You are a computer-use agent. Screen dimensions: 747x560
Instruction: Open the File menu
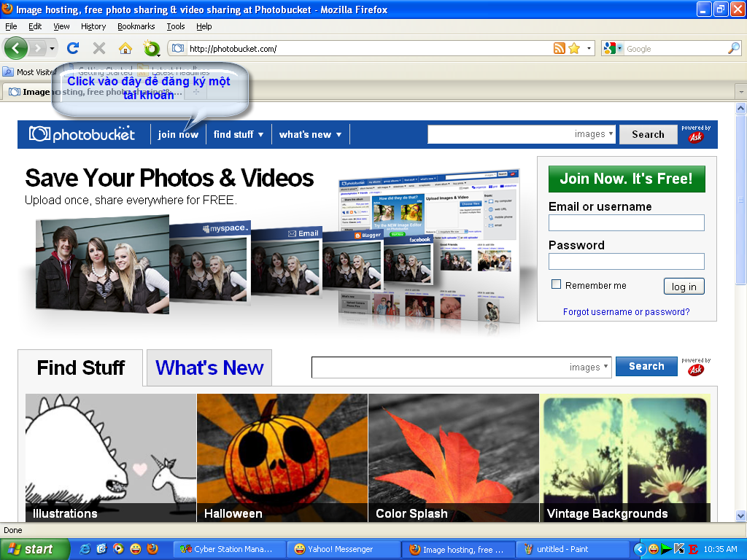click(11, 26)
